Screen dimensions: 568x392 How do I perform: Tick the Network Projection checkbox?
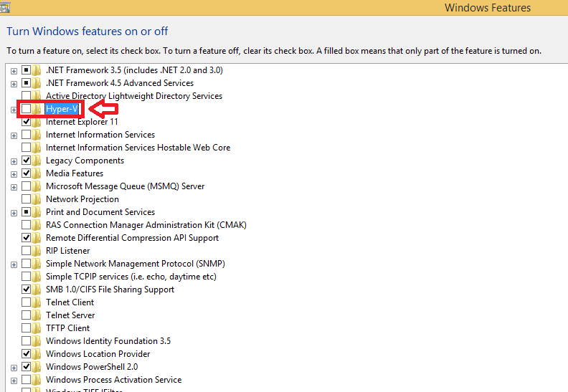pos(26,199)
